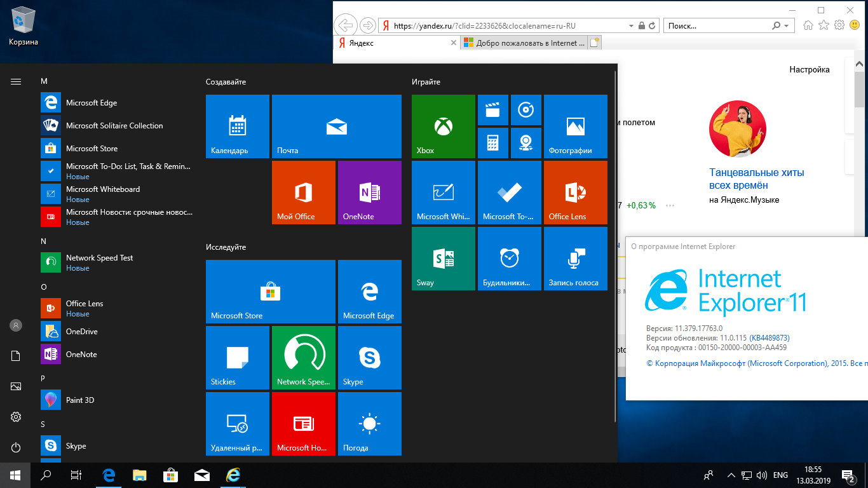Image resolution: width=868 pixels, height=488 pixels.
Task: Open OneDrive from the app list
Action: [x=116, y=331]
